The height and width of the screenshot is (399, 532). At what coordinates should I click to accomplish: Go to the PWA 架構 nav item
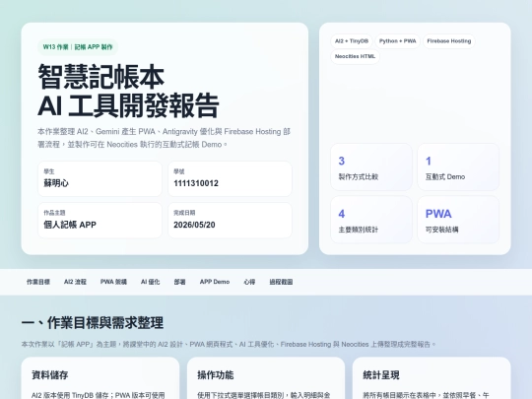(113, 282)
